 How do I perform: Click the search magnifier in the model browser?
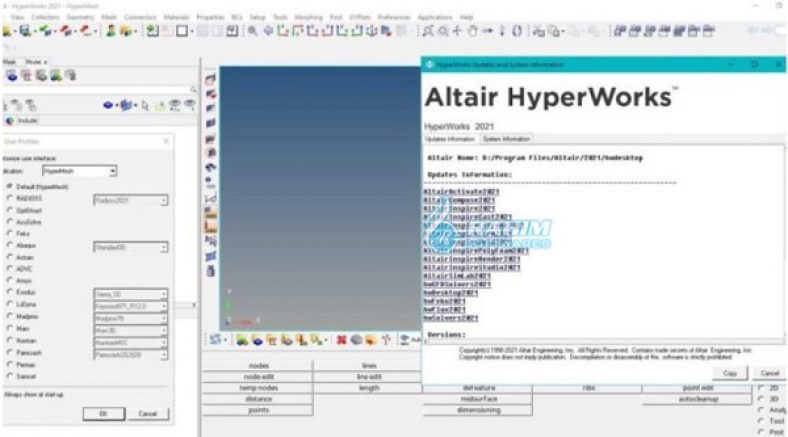point(193,89)
